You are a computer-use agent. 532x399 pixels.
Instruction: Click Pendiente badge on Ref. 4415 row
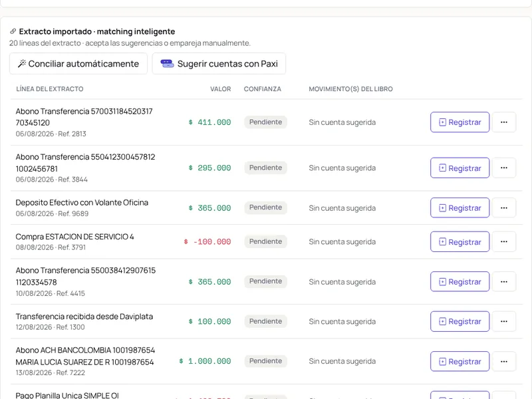point(265,281)
